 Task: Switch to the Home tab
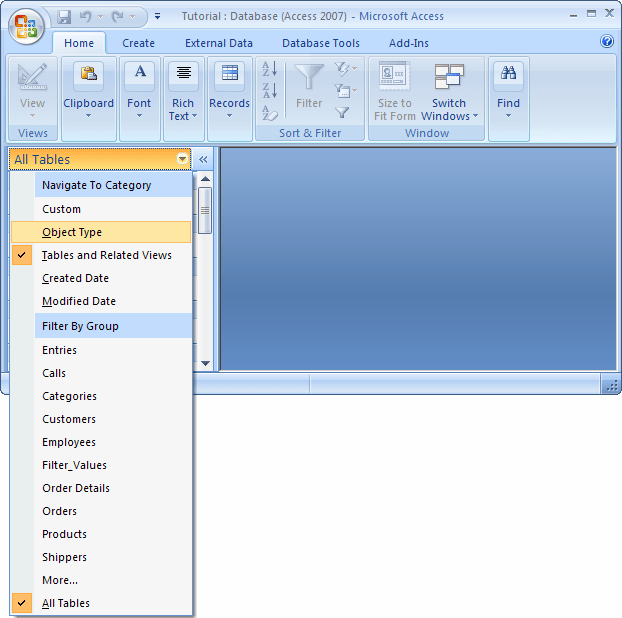pos(79,43)
